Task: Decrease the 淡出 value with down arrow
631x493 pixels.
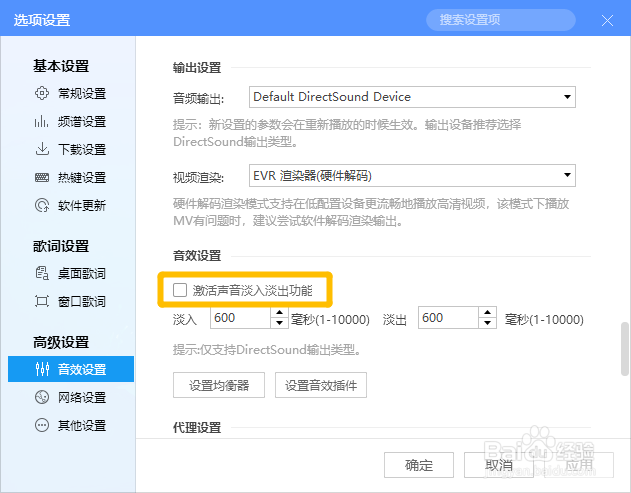Action: pos(487,323)
